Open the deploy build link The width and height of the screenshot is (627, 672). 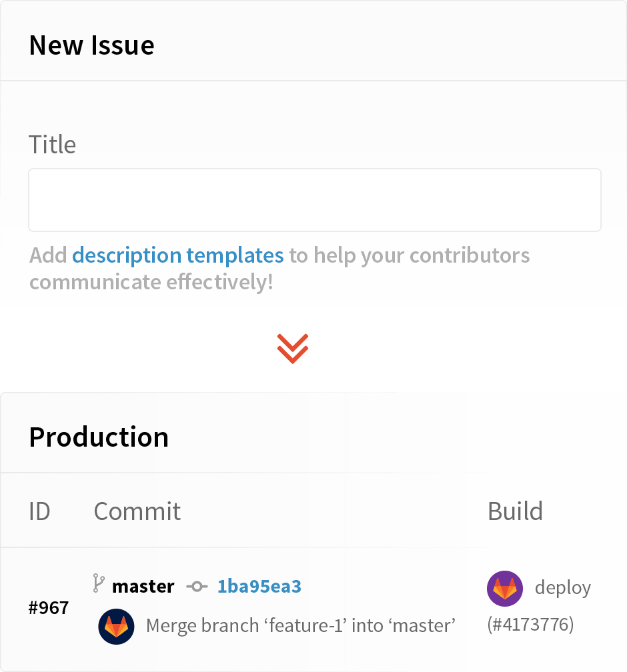click(563, 588)
